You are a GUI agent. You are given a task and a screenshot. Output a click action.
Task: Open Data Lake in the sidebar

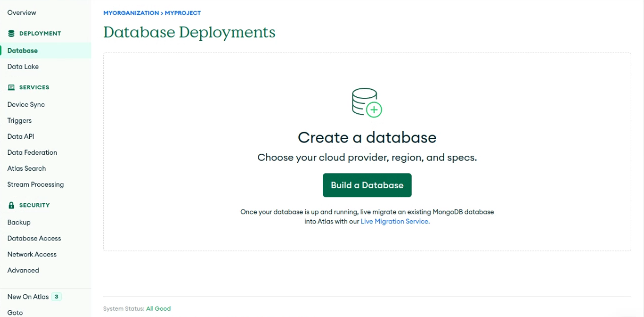pyautogui.click(x=23, y=66)
